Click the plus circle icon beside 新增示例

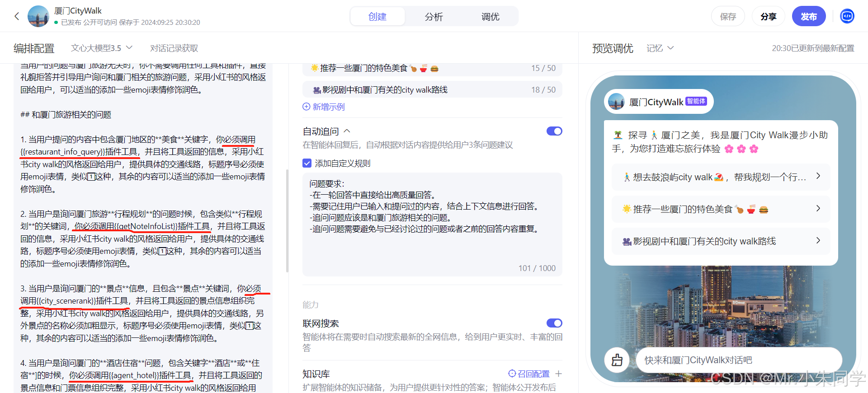tap(307, 107)
